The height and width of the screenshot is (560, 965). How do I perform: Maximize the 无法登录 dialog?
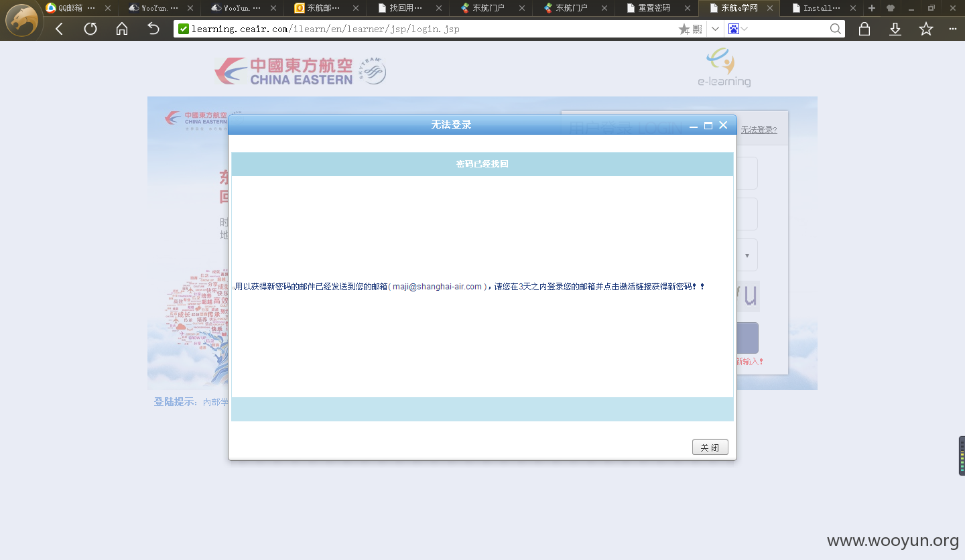coord(708,125)
